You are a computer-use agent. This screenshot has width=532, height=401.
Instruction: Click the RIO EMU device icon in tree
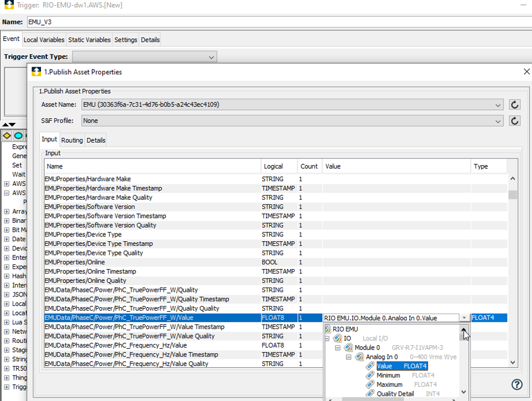pyautogui.click(x=328, y=329)
